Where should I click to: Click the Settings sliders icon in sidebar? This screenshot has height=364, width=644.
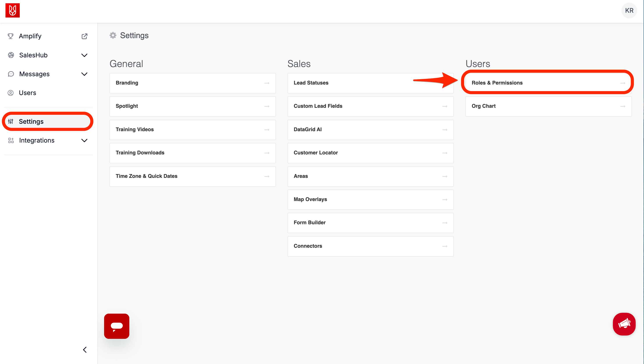click(x=11, y=122)
